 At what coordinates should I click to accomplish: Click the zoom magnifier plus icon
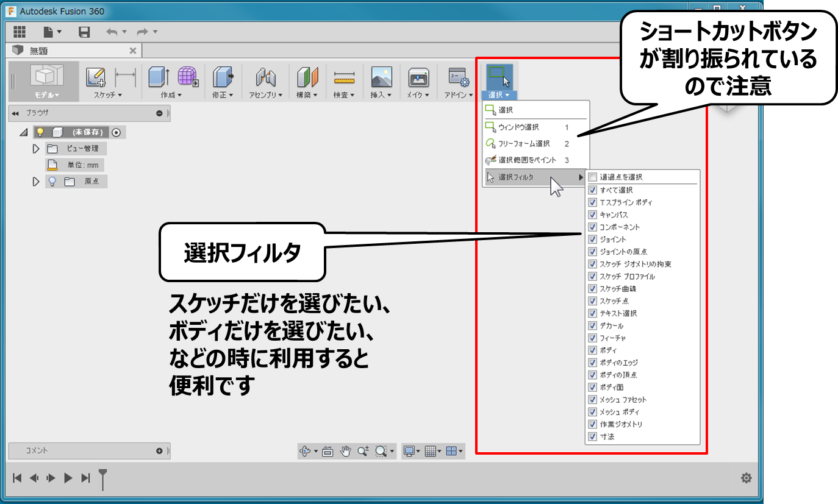[363, 451]
